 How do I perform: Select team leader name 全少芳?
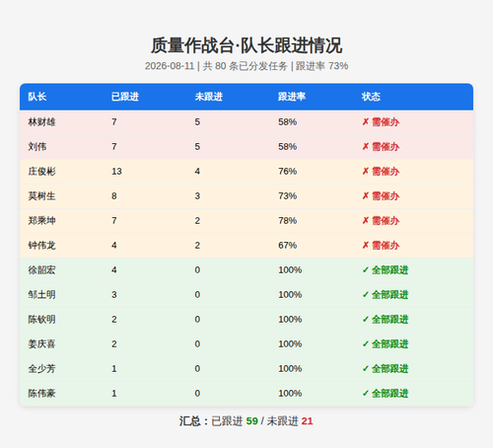pos(41,369)
